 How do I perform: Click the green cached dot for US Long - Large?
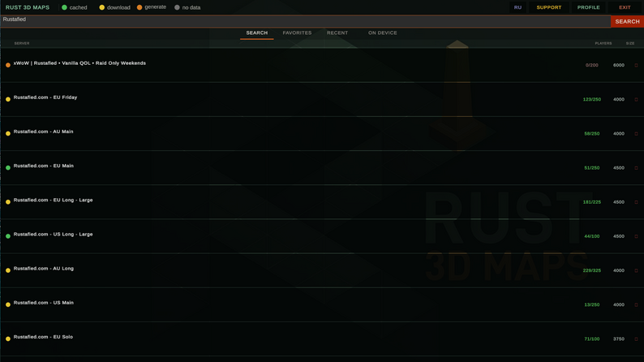tap(8, 236)
